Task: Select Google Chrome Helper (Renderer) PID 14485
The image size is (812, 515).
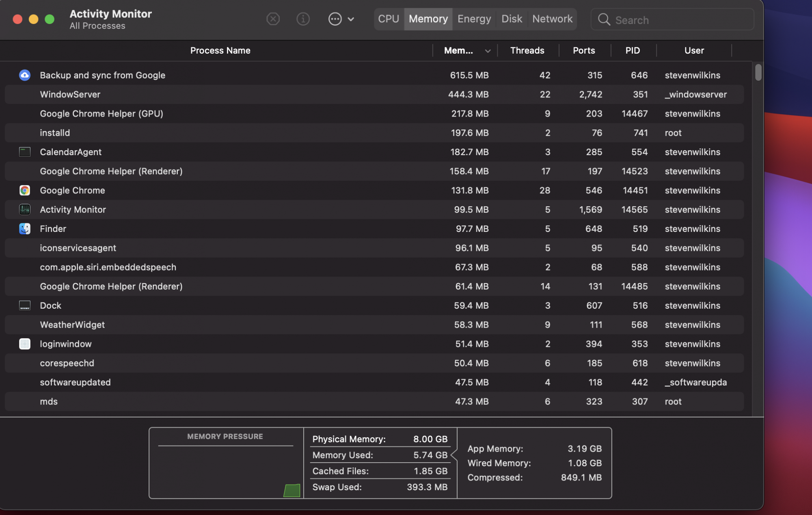Action: (x=374, y=286)
